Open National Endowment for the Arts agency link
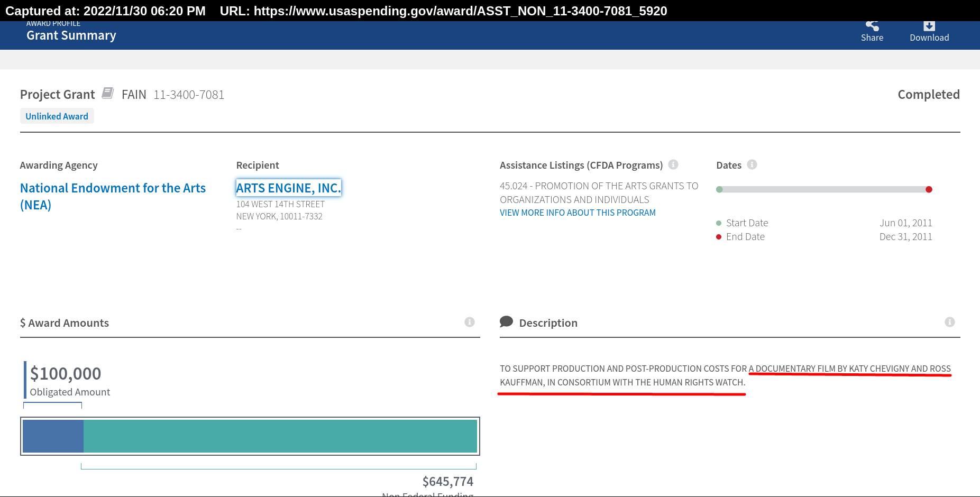This screenshot has height=497, width=980. (x=113, y=196)
